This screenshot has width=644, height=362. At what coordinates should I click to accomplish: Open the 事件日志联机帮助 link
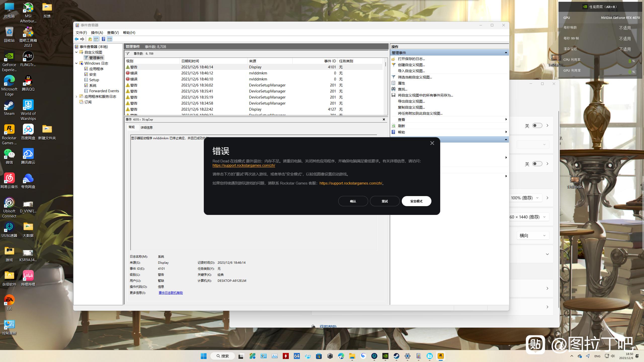171,293
